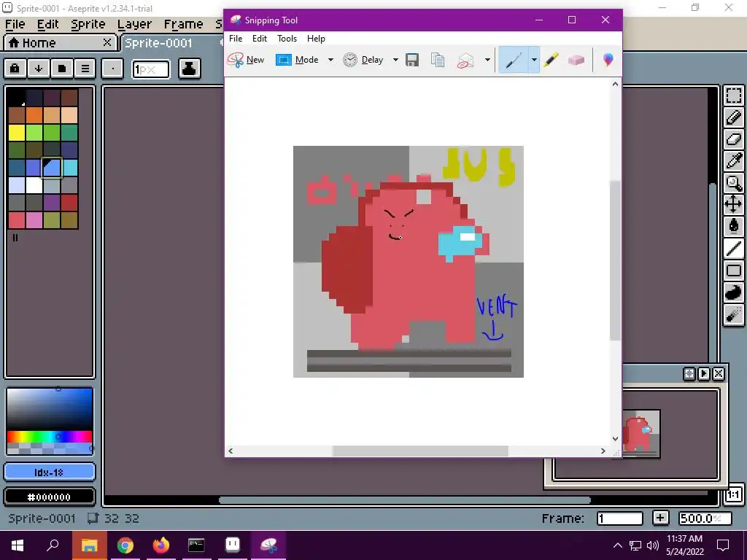This screenshot has width=747, height=560.
Task: Select the rectangle shape tool in Aseprite
Action: pos(734,271)
